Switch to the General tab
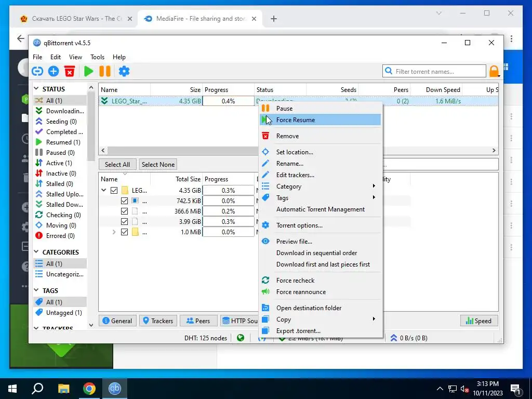This screenshot has height=399, width=532. click(x=117, y=321)
